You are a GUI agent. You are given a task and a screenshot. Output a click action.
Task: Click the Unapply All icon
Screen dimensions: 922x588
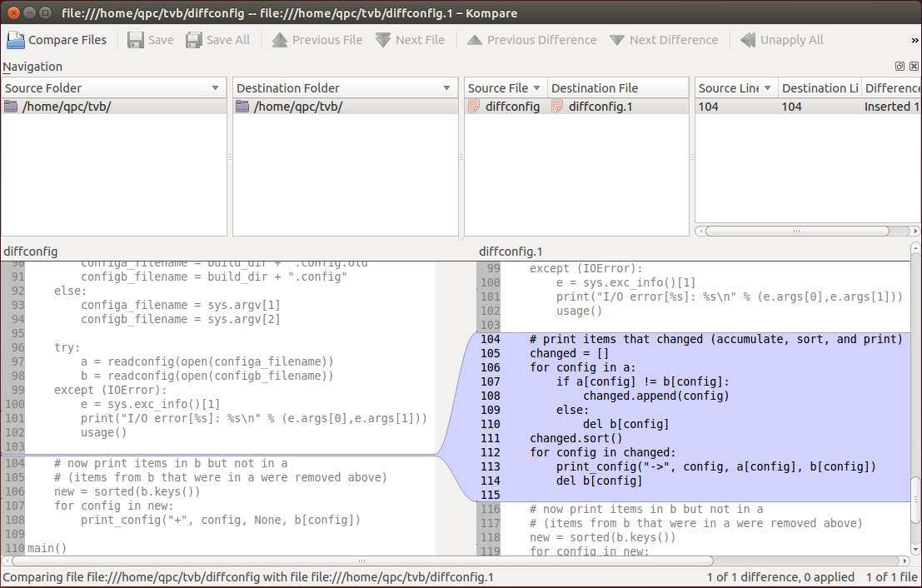click(x=748, y=40)
